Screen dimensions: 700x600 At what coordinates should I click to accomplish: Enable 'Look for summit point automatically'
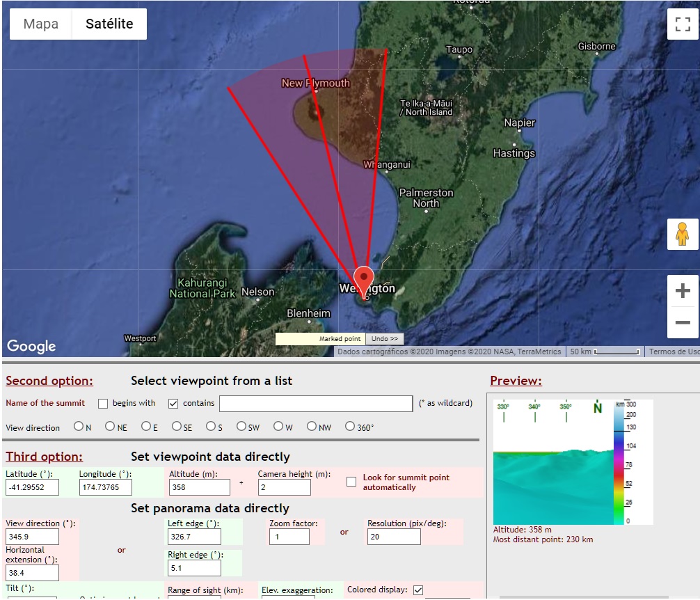pyautogui.click(x=351, y=482)
